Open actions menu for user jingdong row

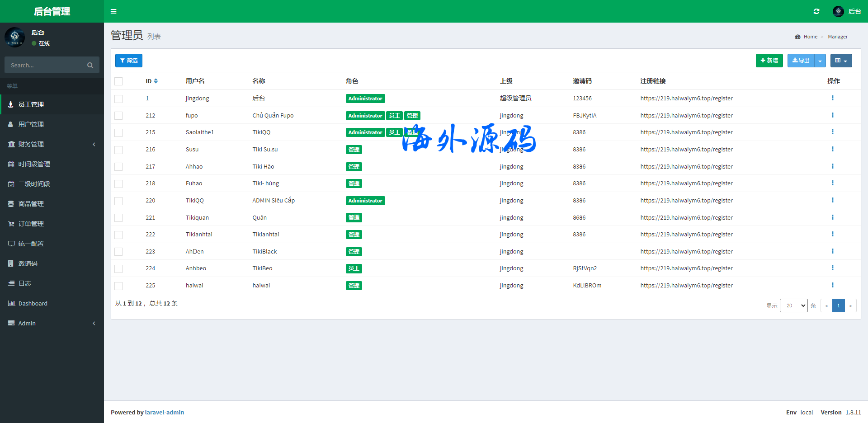[x=832, y=98]
